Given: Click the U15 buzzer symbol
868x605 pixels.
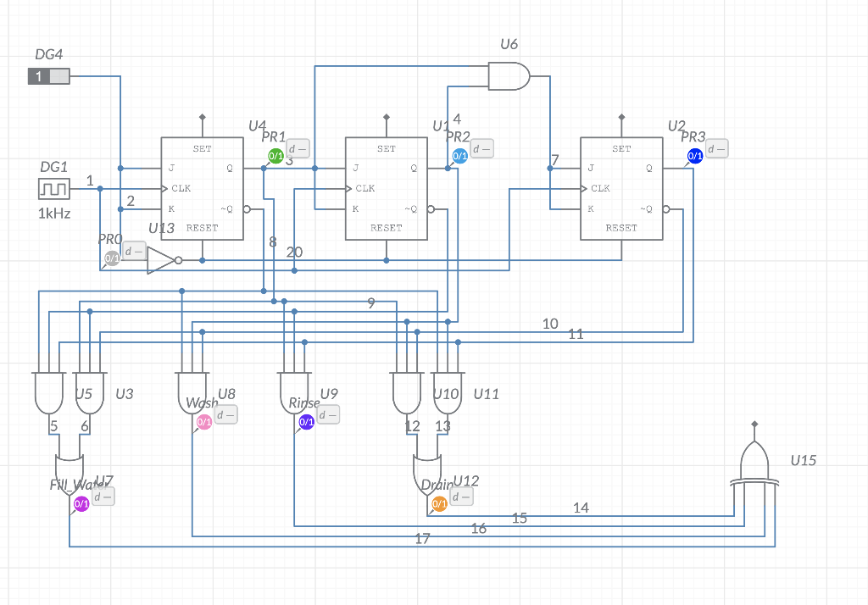Looking at the screenshot, I should [754, 462].
